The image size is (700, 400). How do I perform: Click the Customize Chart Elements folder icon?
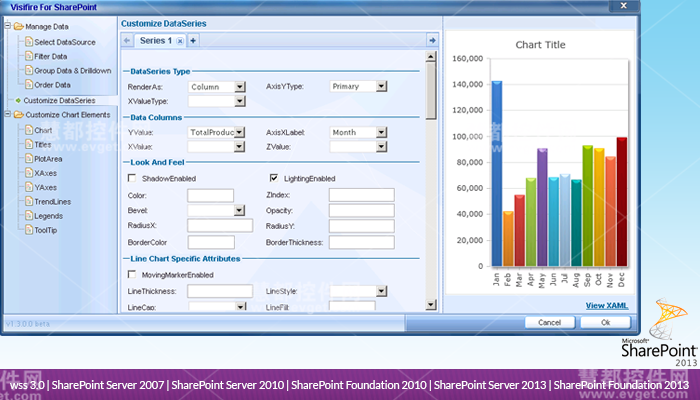(18, 115)
